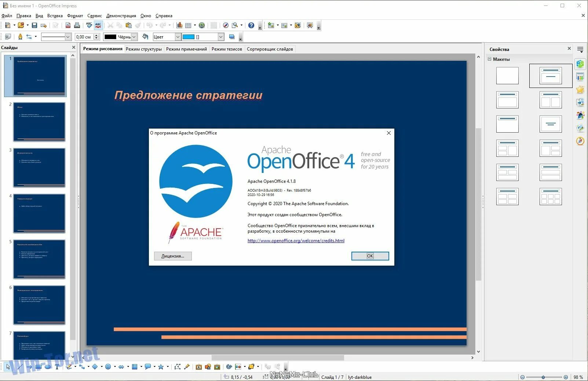588x381 pixels.
Task: Switch to Режим тезисов tab
Action: 227,49
